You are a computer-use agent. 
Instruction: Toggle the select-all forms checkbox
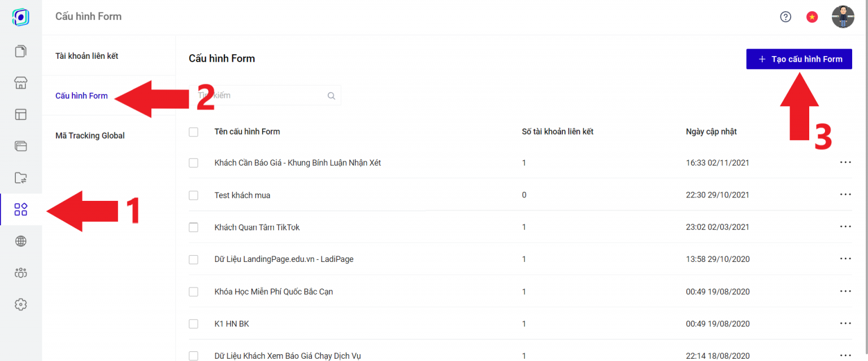coord(194,132)
